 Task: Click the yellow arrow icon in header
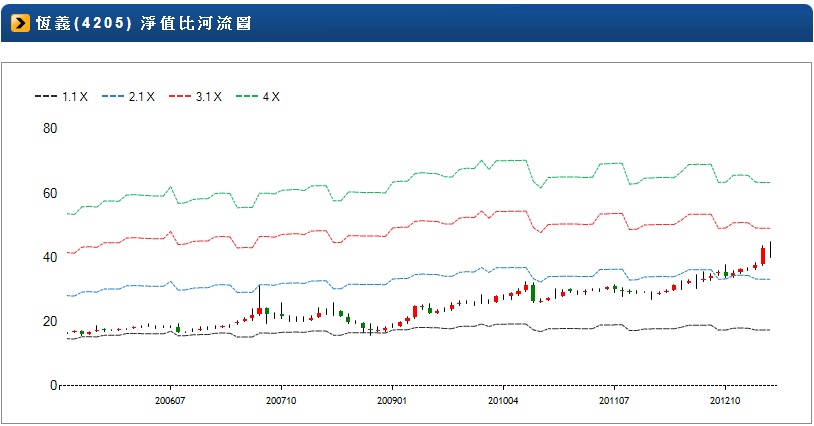coord(20,23)
